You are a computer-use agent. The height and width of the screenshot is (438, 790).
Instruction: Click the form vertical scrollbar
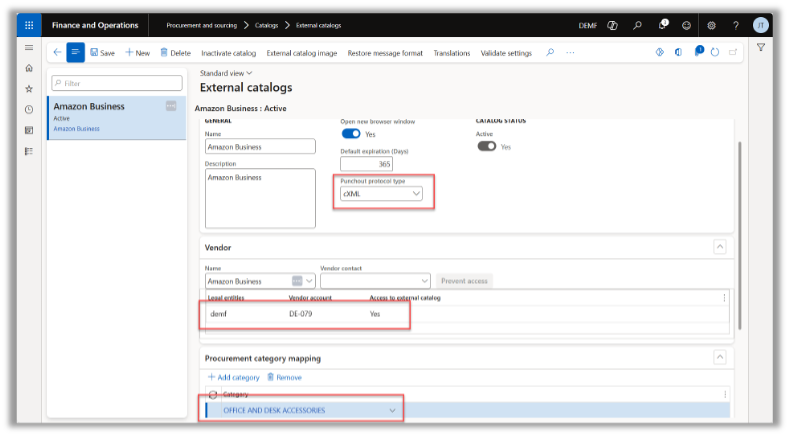740,236
